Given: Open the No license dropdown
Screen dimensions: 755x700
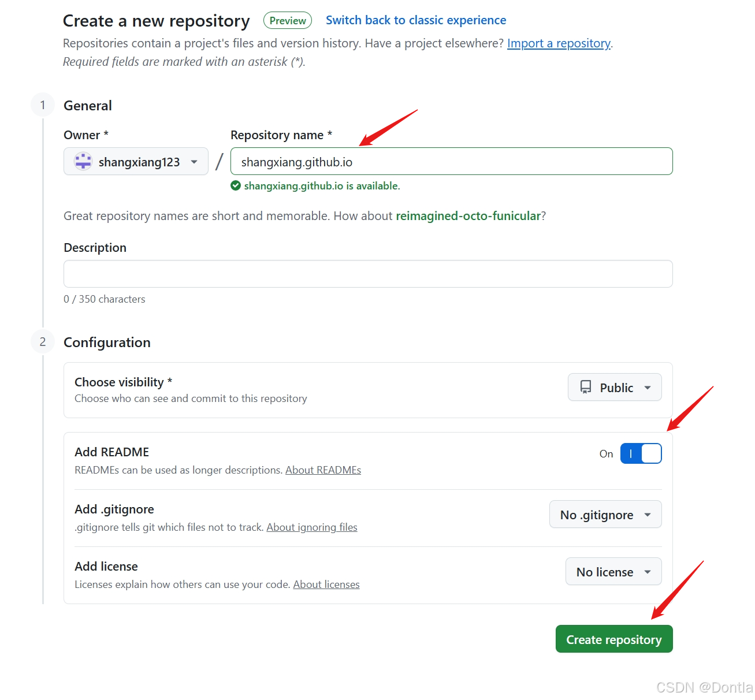Looking at the screenshot, I should [613, 571].
